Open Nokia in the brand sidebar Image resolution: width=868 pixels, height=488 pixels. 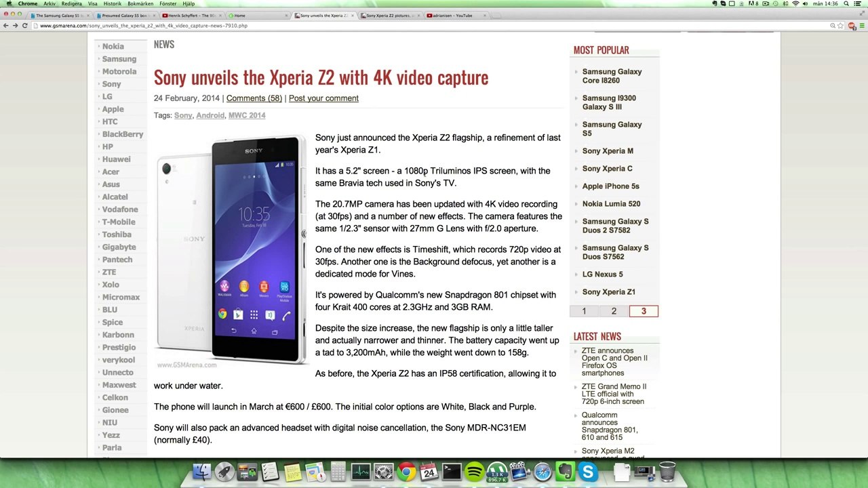point(113,47)
